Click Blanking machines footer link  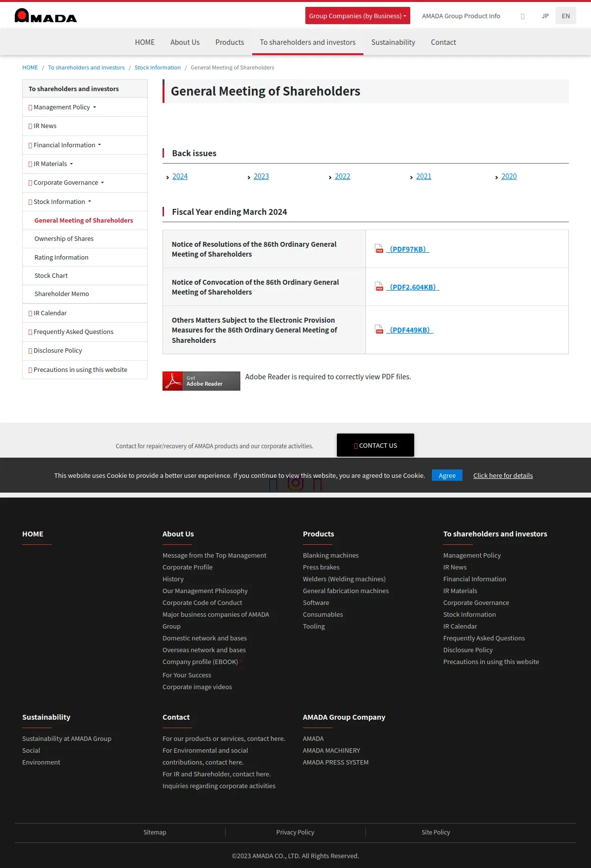[330, 555]
